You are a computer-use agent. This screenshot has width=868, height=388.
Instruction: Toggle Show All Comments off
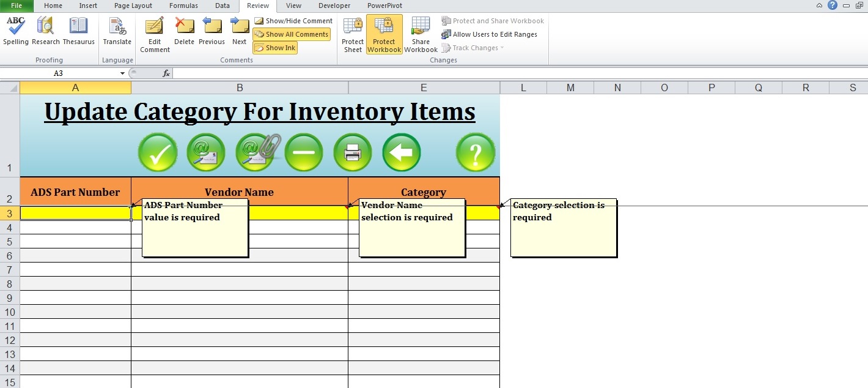[x=292, y=34]
